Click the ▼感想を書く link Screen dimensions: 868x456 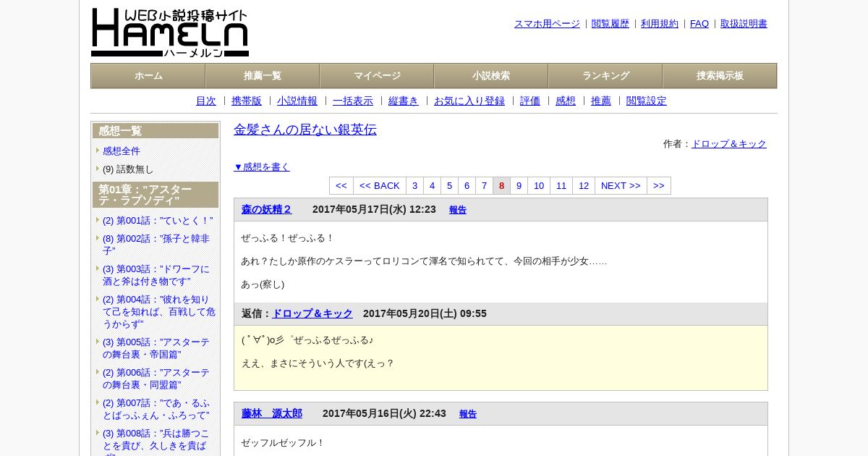pyautogui.click(x=262, y=166)
